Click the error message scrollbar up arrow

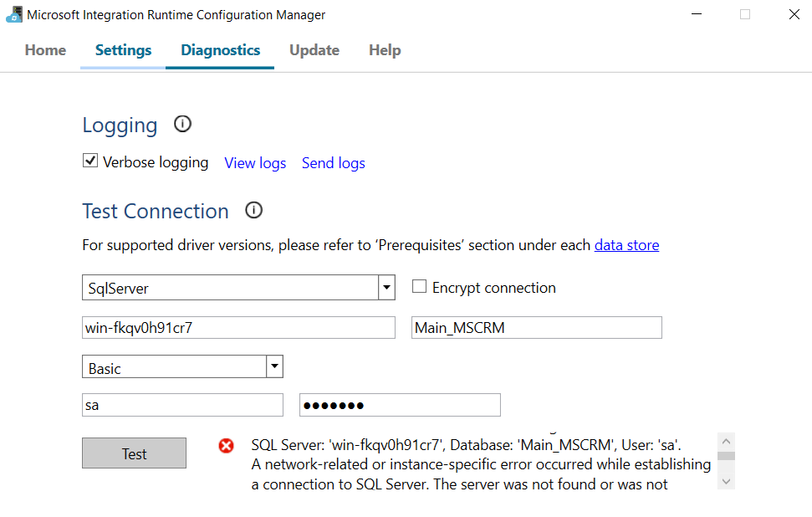[x=726, y=442]
